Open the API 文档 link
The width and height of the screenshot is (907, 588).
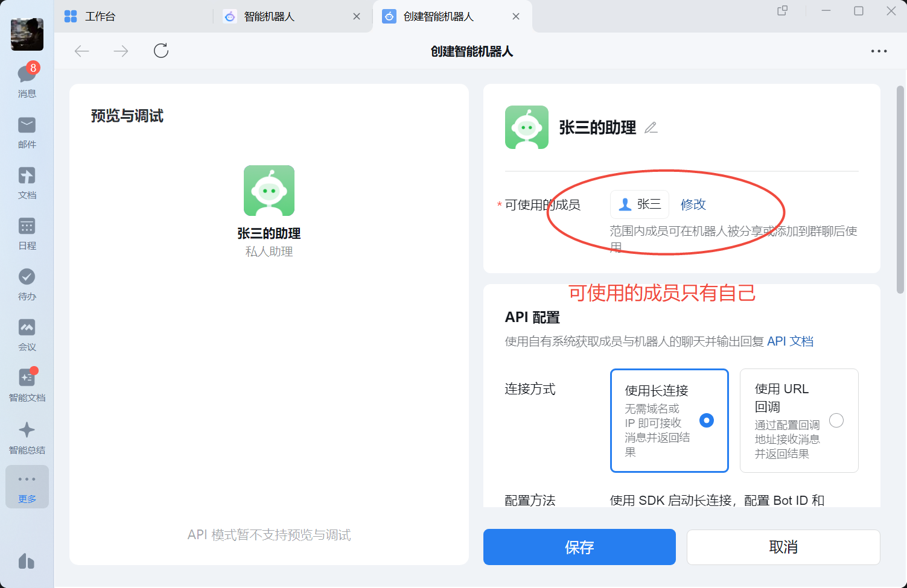coord(790,341)
